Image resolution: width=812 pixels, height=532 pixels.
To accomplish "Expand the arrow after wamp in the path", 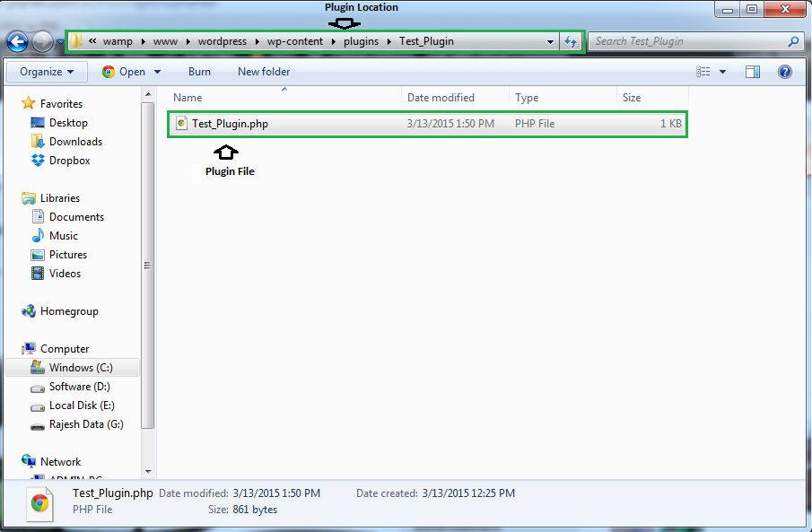I will tap(143, 41).
